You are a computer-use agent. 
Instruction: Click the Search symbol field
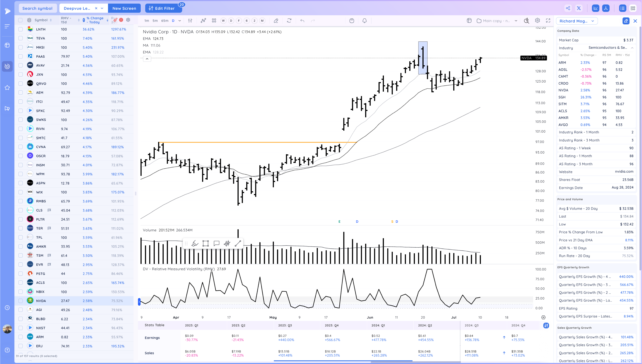pyautogui.click(x=38, y=8)
